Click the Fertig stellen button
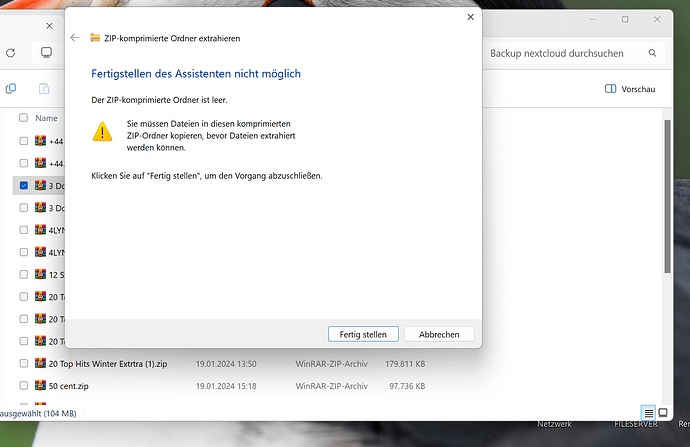690x447 pixels. [x=363, y=334]
